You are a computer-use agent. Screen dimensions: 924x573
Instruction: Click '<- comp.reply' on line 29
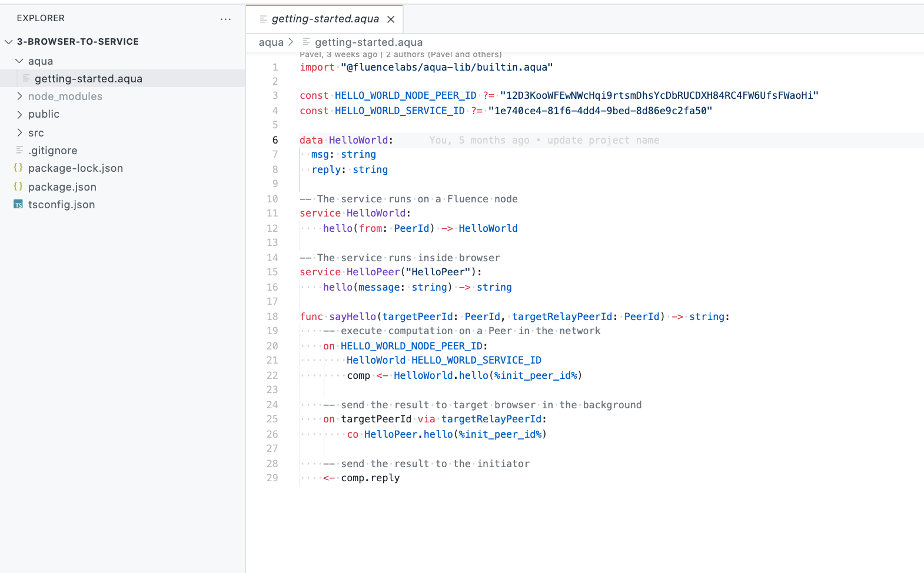click(x=361, y=478)
